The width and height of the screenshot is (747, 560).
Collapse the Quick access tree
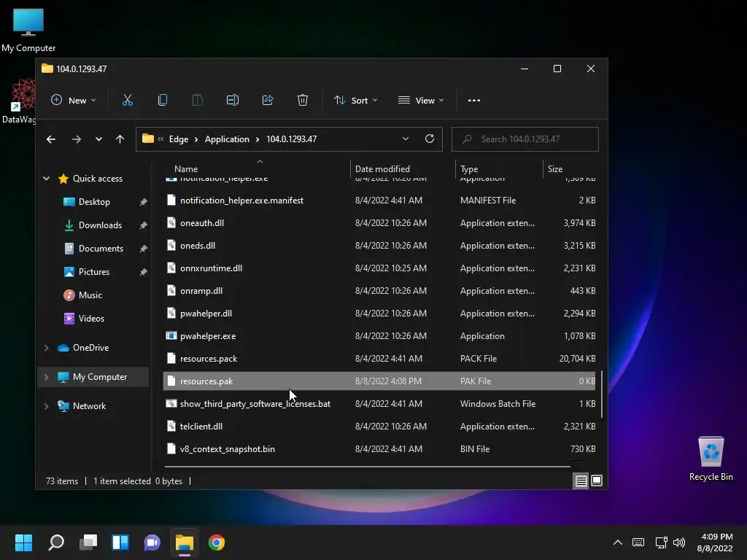pyautogui.click(x=46, y=179)
